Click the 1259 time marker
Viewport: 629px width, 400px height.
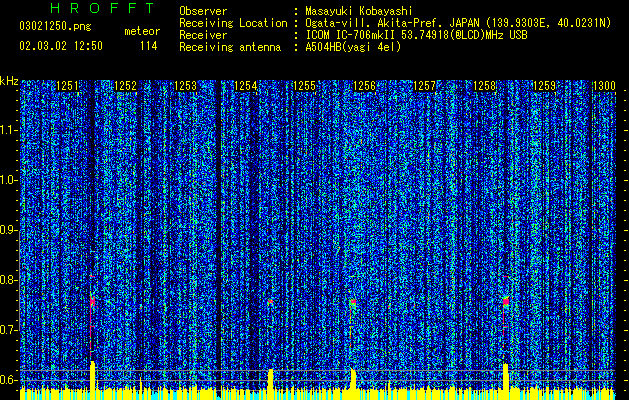[x=544, y=86]
